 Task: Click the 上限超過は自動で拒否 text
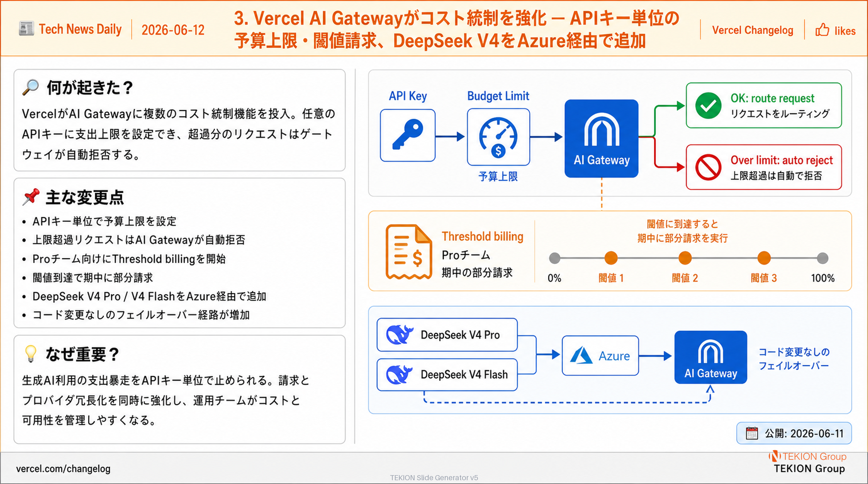click(x=776, y=176)
